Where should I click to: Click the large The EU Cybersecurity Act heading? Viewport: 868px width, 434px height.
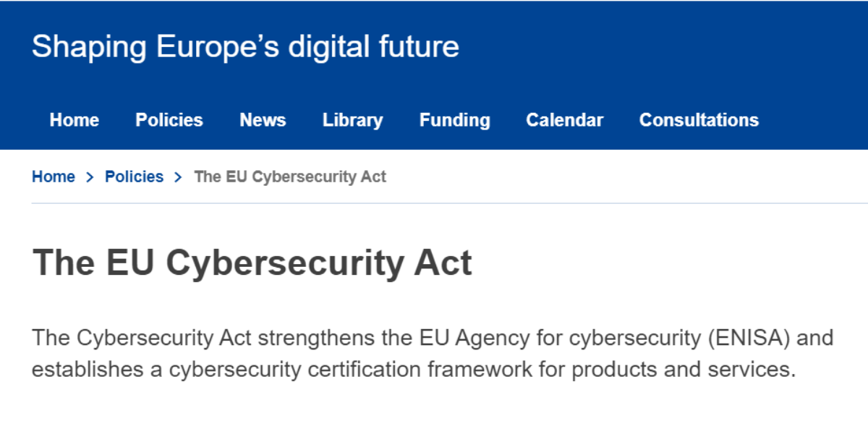(x=252, y=263)
